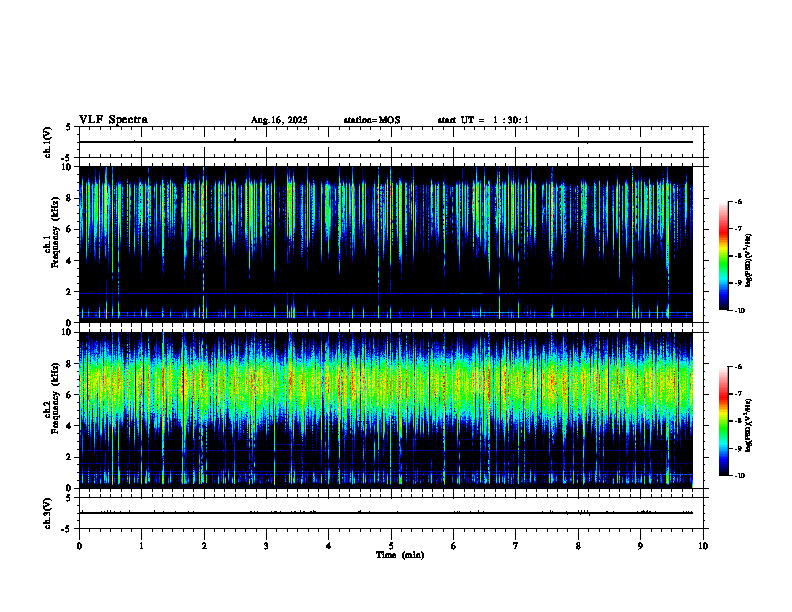Click the time axis tick label '2'
This screenshot has width=792, height=612.
click(x=204, y=546)
